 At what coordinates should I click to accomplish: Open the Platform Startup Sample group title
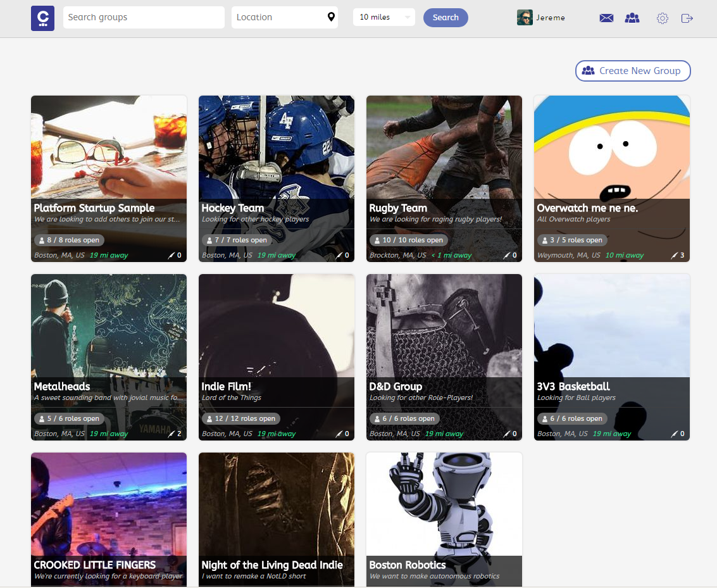94,208
